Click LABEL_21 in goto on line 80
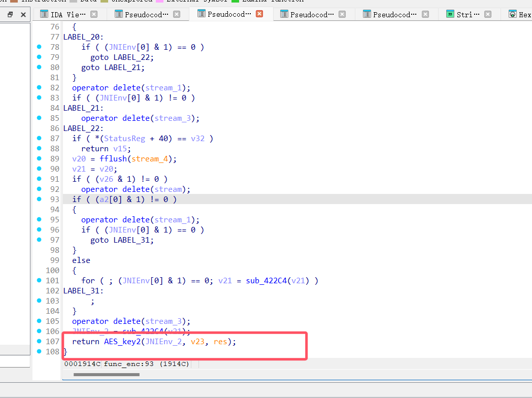The width and height of the screenshot is (532, 398). (122, 68)
